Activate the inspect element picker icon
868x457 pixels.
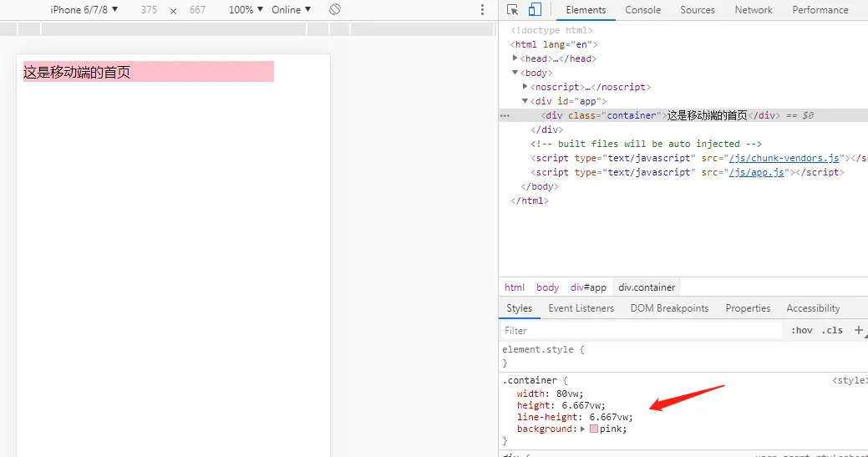(512, 9)
